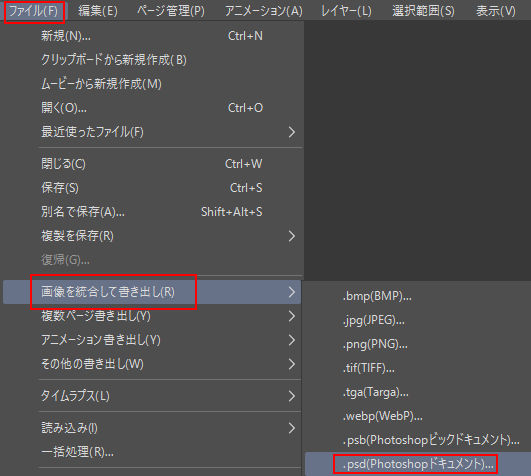The width and height of the screenshot is (531, 476).
Task: Choose .webp(WebP)... export format
Action: [418, 416]
